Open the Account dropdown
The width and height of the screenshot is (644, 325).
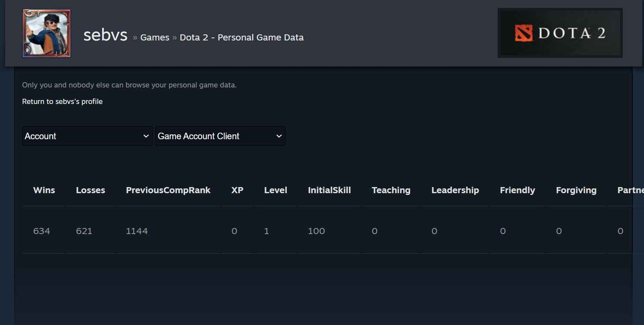click(x=87, y=136)
